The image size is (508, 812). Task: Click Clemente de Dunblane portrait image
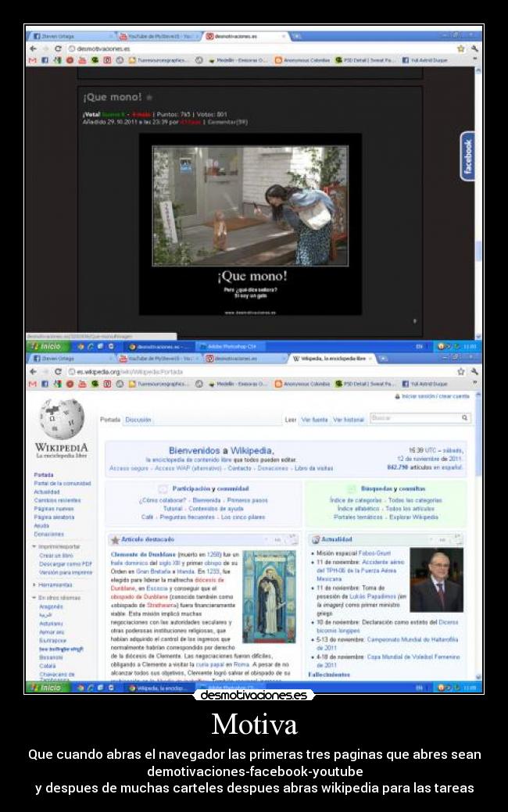point(270,596)
